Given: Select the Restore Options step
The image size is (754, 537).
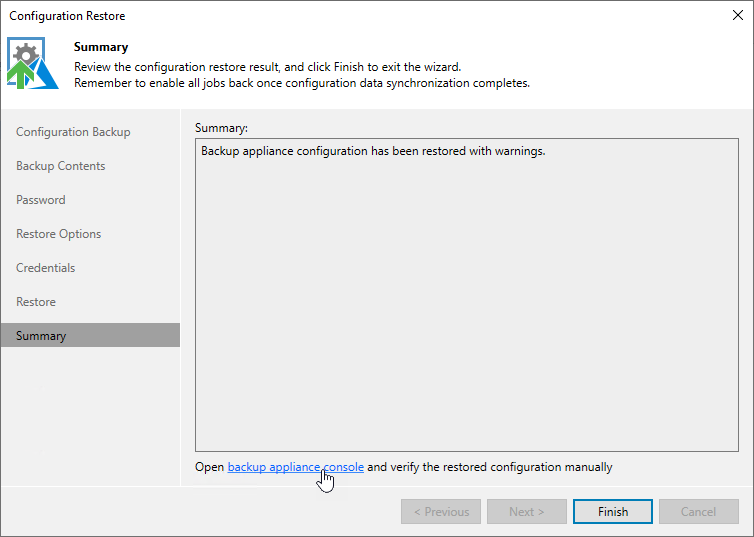Looking at the screenshot, I should point(59,234).
